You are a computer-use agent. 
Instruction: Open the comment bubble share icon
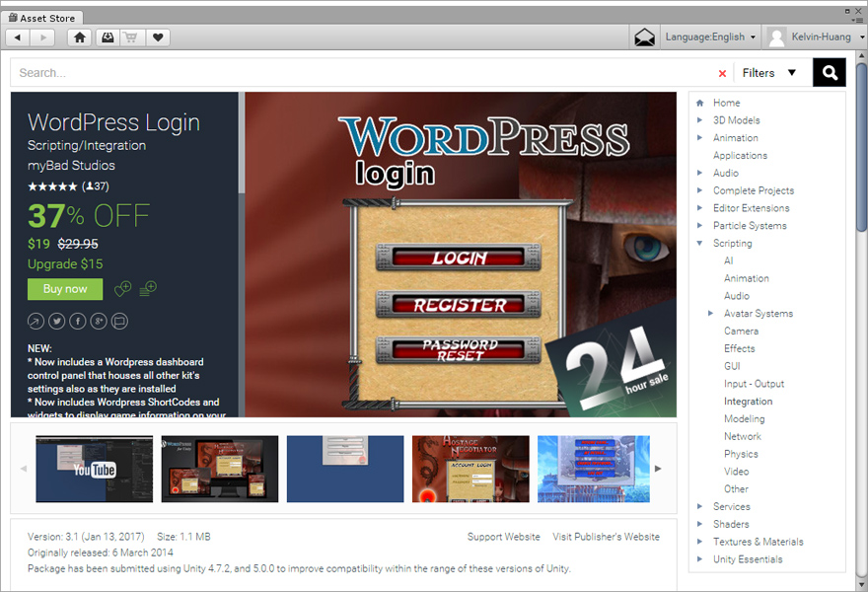(x=119, y=322)
